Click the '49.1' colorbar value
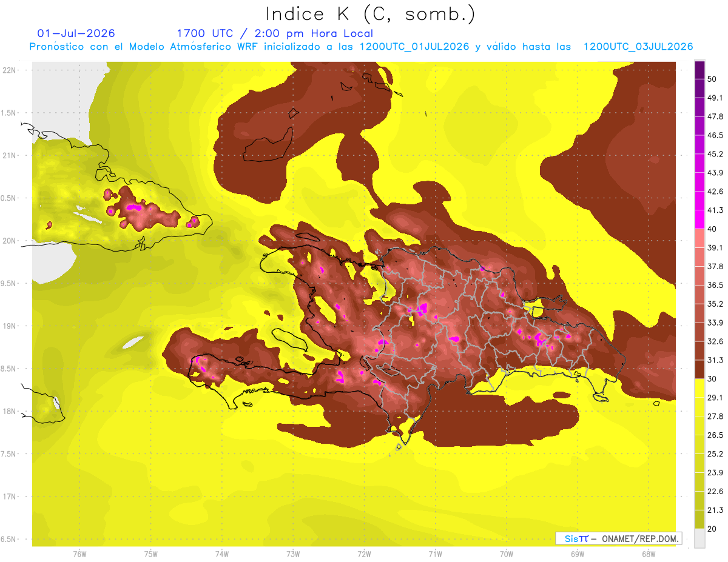The image size is (728, 562). coord(716,98)
